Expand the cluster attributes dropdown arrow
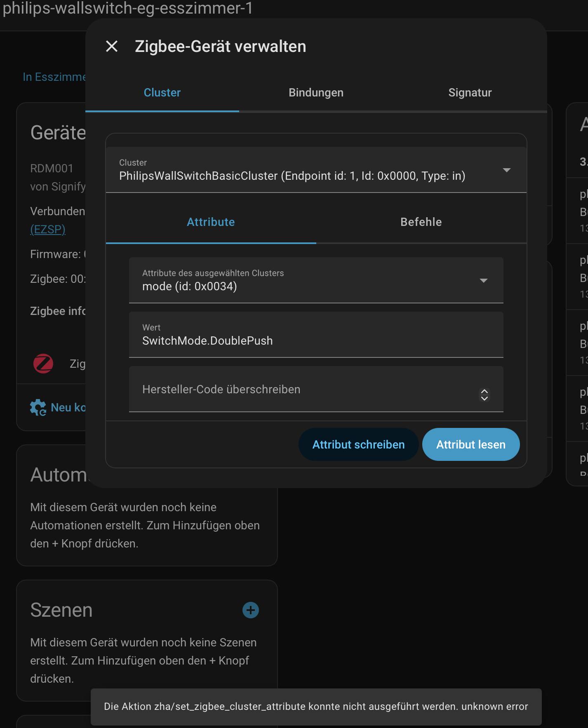Screen dimensions: 588x728 (484, 280)
